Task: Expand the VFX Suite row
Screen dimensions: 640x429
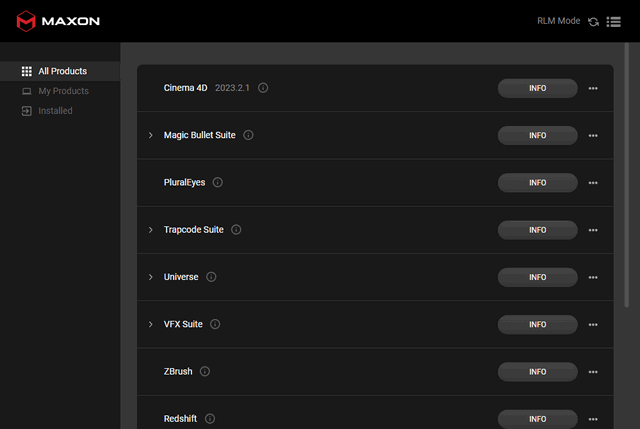Action: tap(151, 324)
